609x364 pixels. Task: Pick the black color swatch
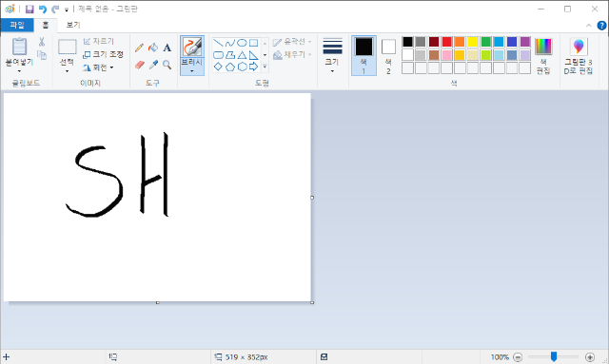coord(407,42)
